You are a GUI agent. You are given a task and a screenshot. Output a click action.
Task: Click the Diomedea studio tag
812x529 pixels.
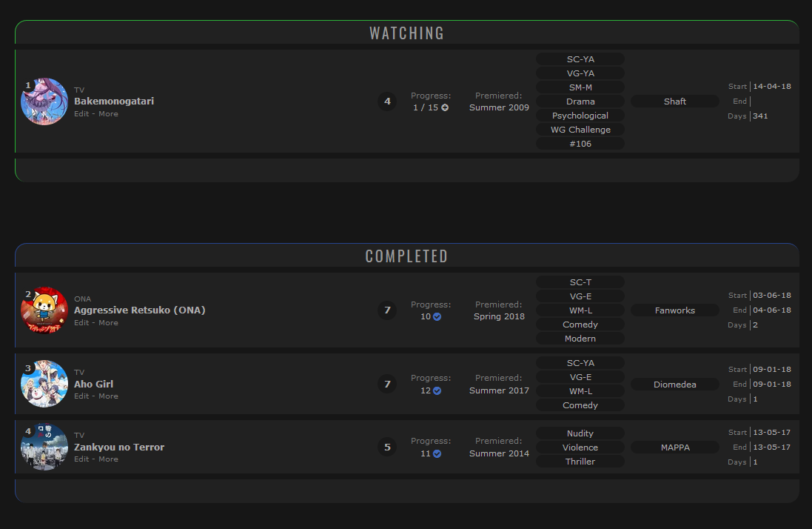pyautogui.click(x=675, y=385)
